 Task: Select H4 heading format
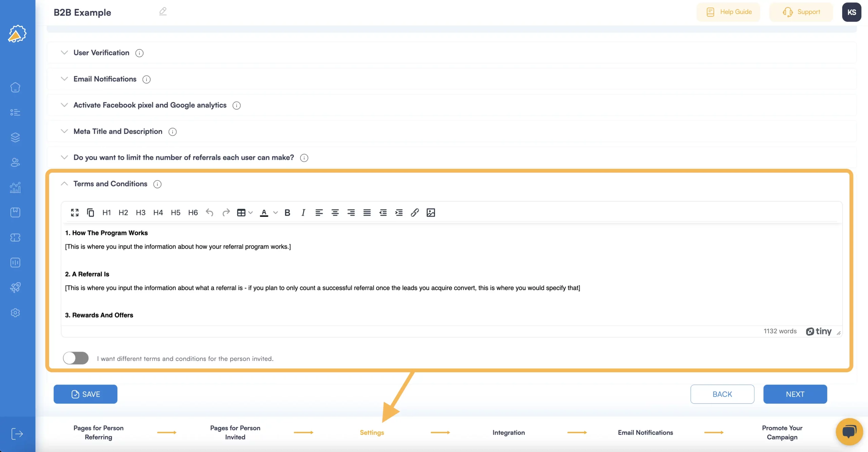(158, 213)
